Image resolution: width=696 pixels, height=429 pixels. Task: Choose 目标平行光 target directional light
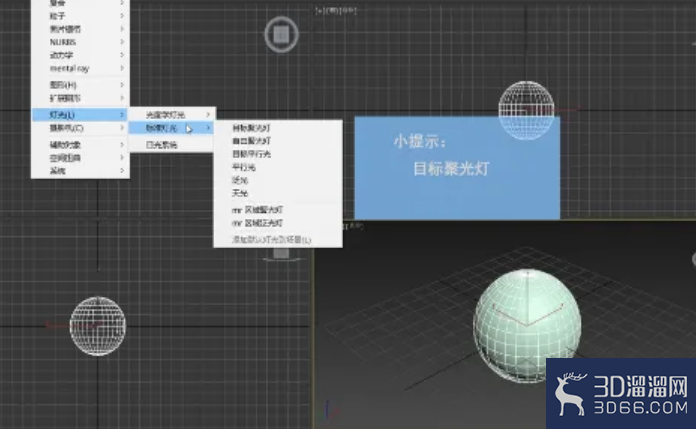(x=278, y=154)
